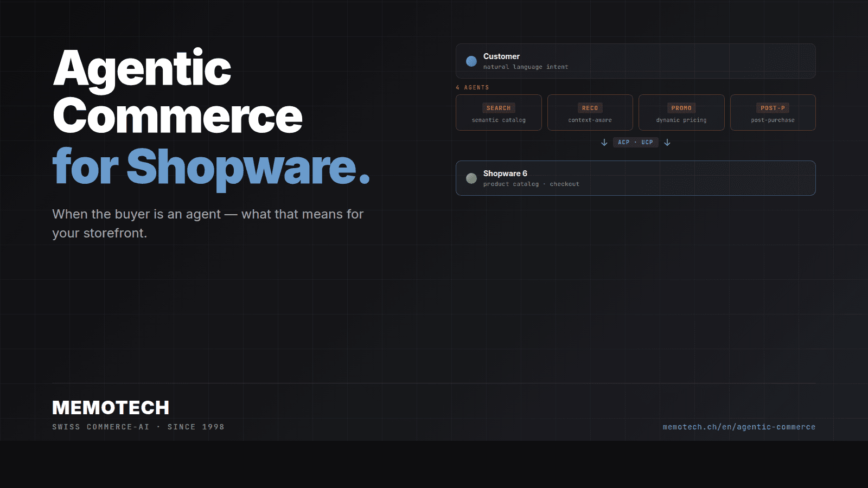Expand the 4 AGENTS section label

tap(471, 87)
